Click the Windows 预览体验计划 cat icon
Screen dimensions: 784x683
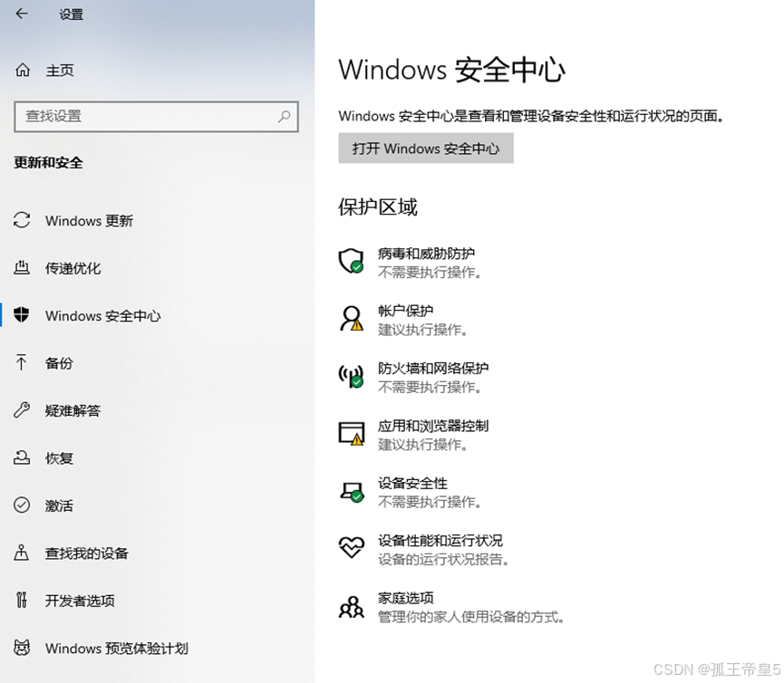pos(22,648)
